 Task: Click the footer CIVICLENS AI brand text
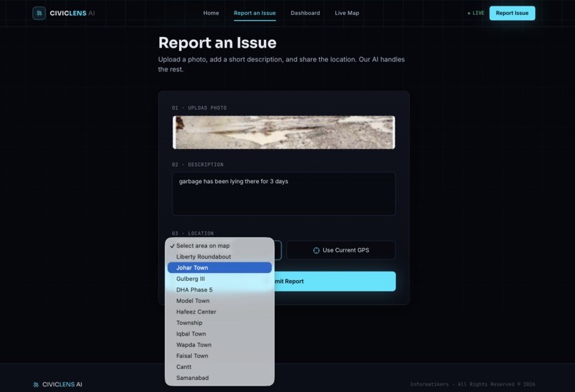[x=62, y=384]
